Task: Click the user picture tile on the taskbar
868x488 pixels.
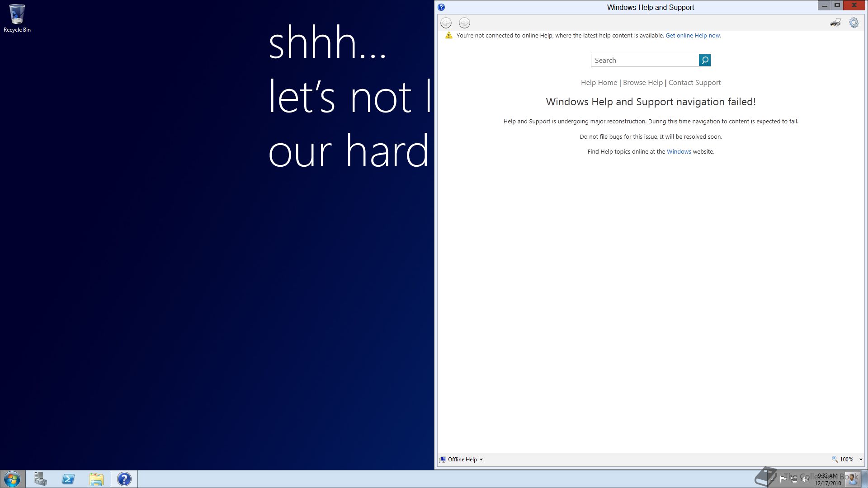Action: [853, 479]
